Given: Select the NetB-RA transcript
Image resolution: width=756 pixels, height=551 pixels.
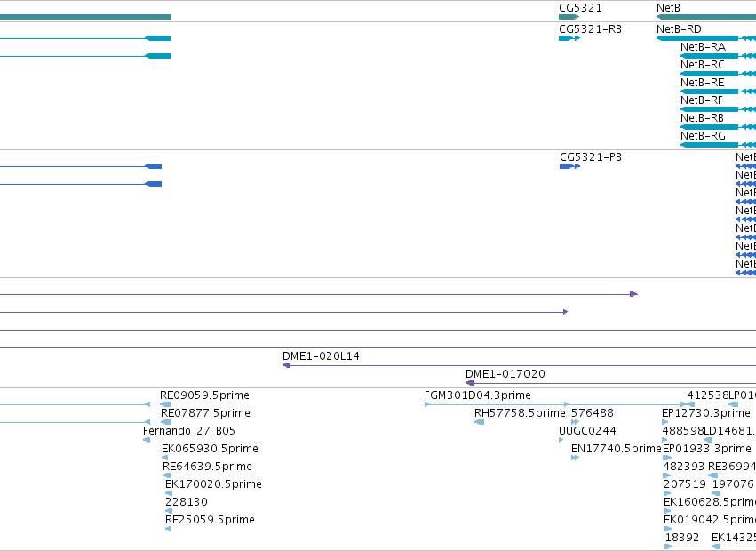Looking at the screenshot, I should 703,47.
